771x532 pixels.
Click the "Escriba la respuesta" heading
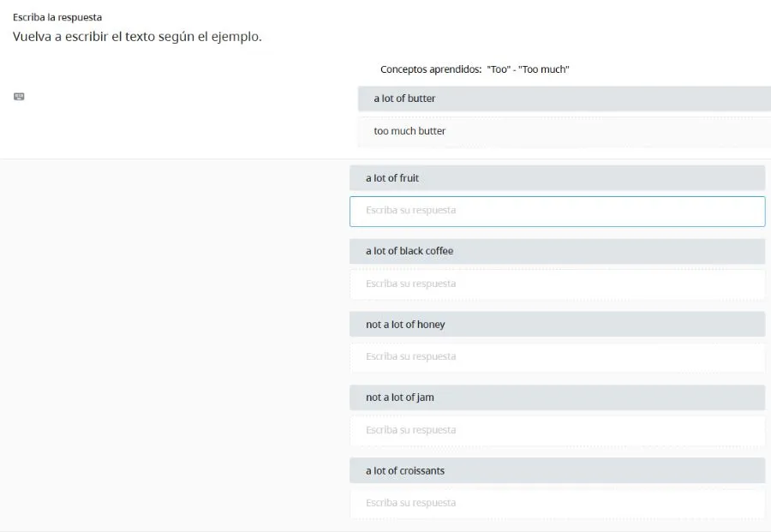pos(57,17)
